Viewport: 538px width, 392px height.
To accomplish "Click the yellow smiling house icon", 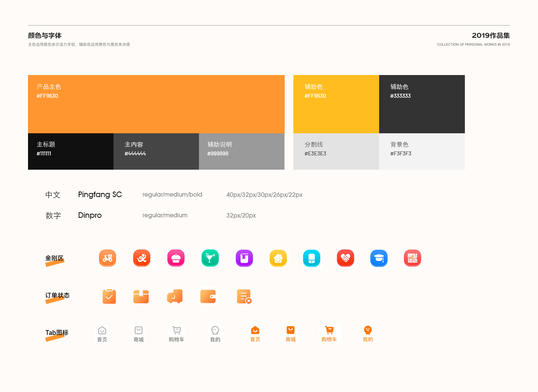I will coord(278,258).
